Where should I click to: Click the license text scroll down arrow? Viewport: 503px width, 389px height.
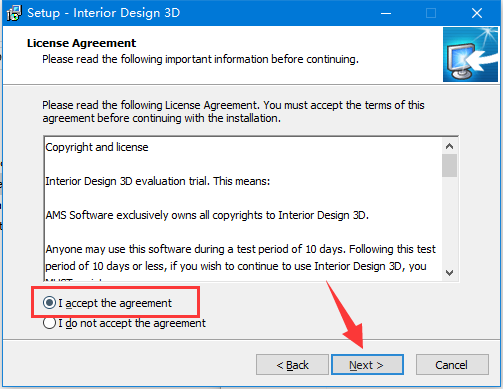pyautogui.click(x=449, y=273)
